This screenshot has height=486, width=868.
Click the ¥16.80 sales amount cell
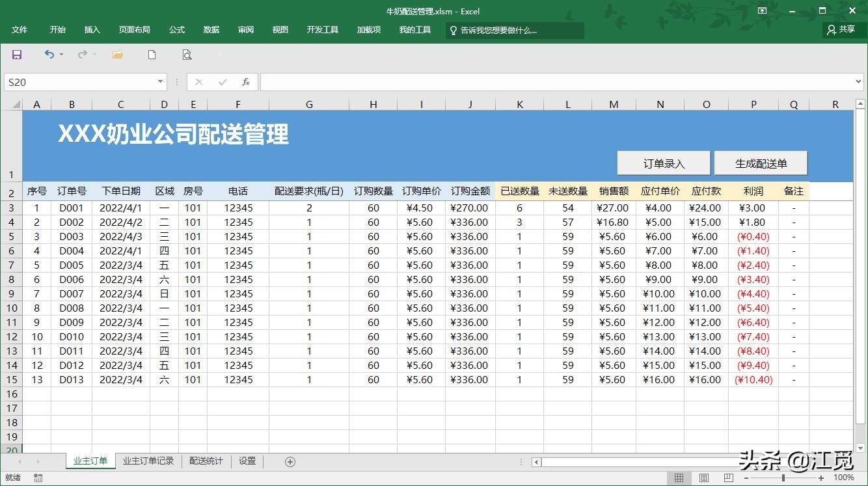click(614, 223)
